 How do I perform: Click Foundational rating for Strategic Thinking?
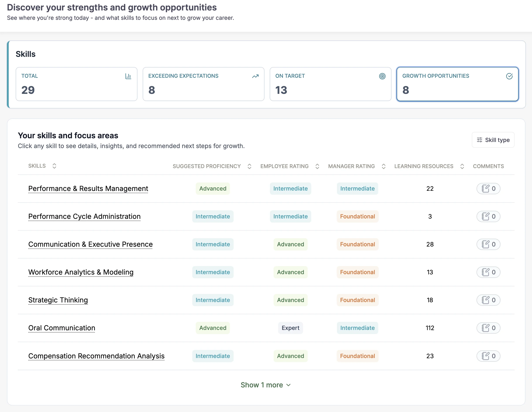pyautogui.click(x=357, y=300)
